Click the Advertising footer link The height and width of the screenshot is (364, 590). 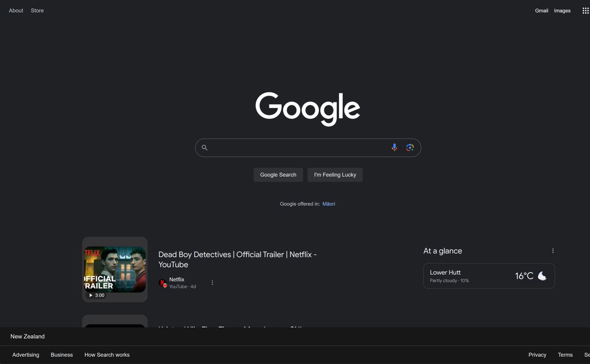(x=26, y=355)
